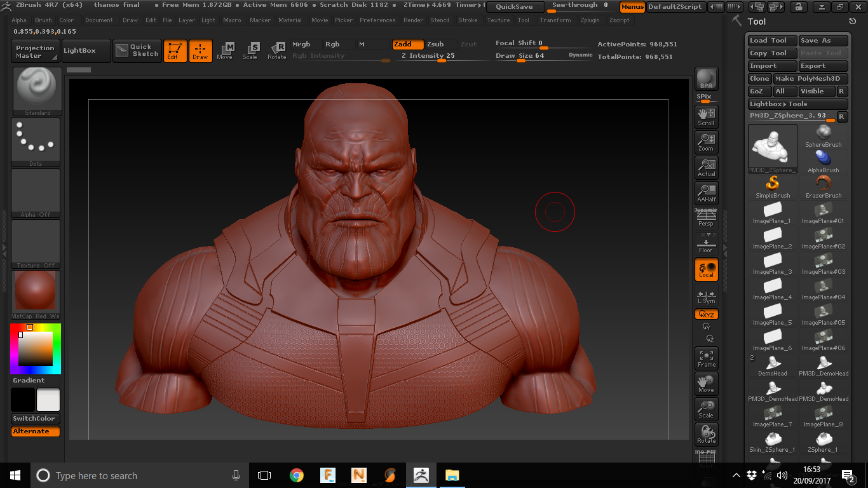Viewport: 868px width, 488px height.
Task: Click the right-shelf Scale navigation icon
Action: tap(706, 409)
